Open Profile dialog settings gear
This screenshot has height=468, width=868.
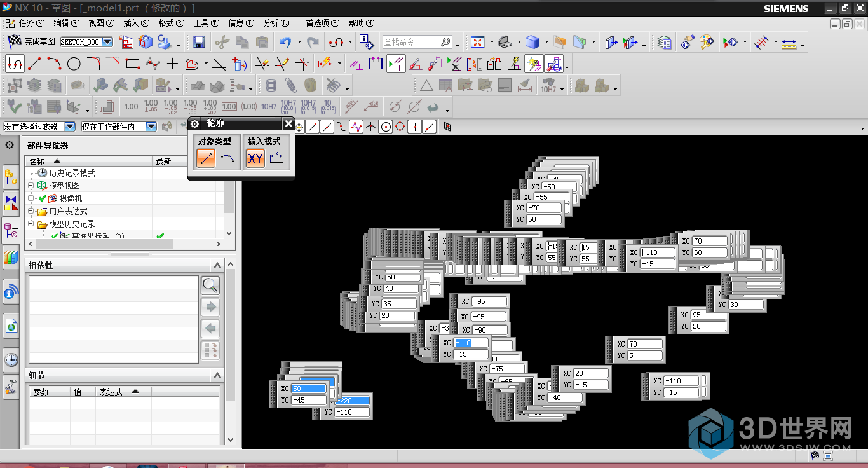point(195,123)
